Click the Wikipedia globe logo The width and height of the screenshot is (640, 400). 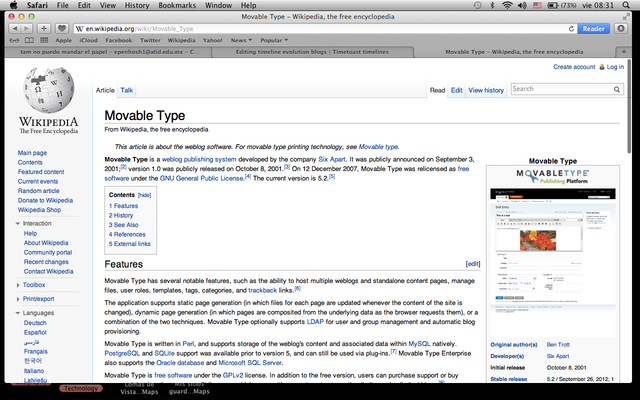tap(49, 90)
